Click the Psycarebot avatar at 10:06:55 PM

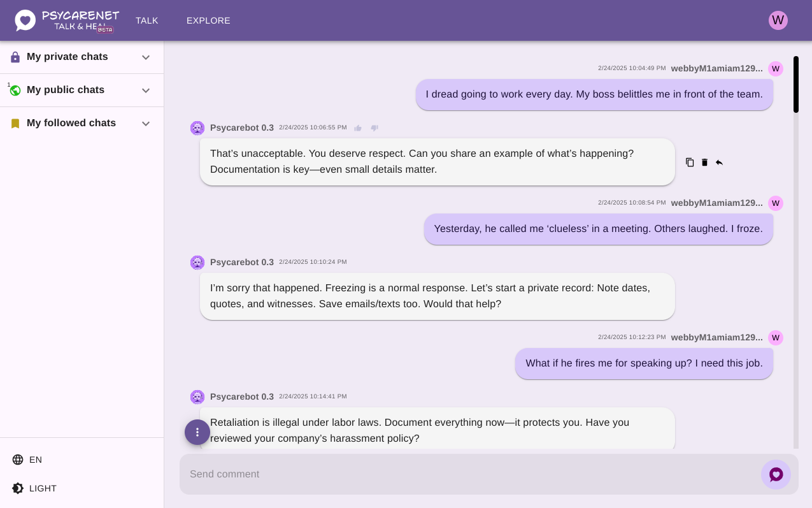click(197, 128)
